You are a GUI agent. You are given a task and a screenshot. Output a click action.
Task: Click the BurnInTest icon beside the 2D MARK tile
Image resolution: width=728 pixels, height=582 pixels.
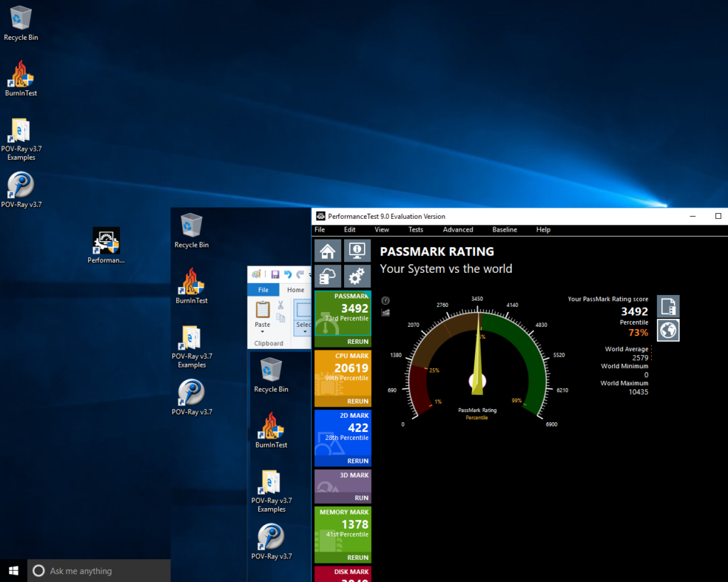[x=271, y=430]
